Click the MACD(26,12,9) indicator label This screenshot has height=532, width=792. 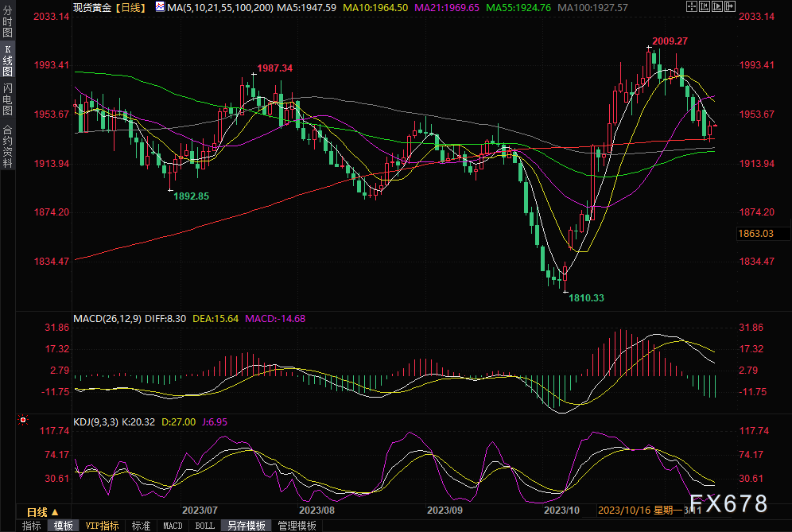(x=107, y=318)
